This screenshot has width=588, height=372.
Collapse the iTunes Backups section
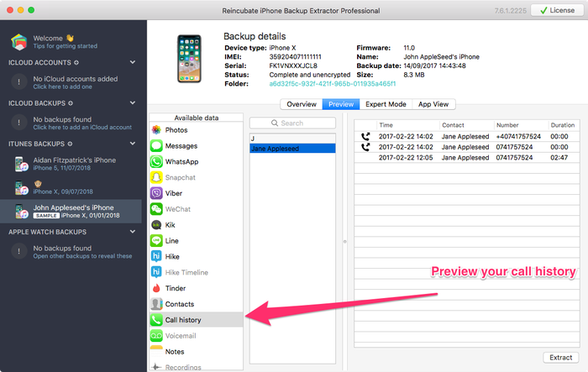click(132, 144)
